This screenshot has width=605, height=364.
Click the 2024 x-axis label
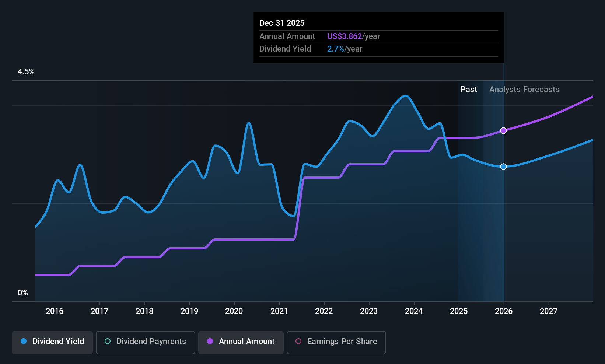point(414,311)
